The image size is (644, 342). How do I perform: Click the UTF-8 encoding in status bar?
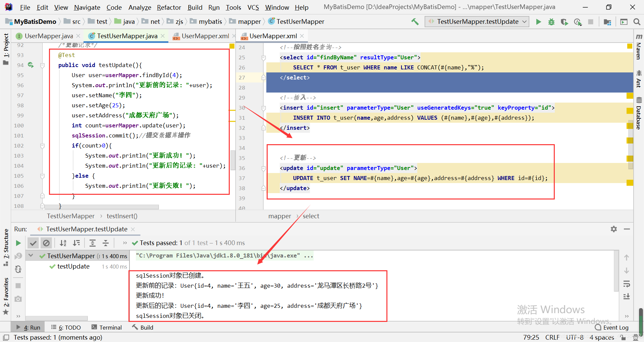click(575, 337)
